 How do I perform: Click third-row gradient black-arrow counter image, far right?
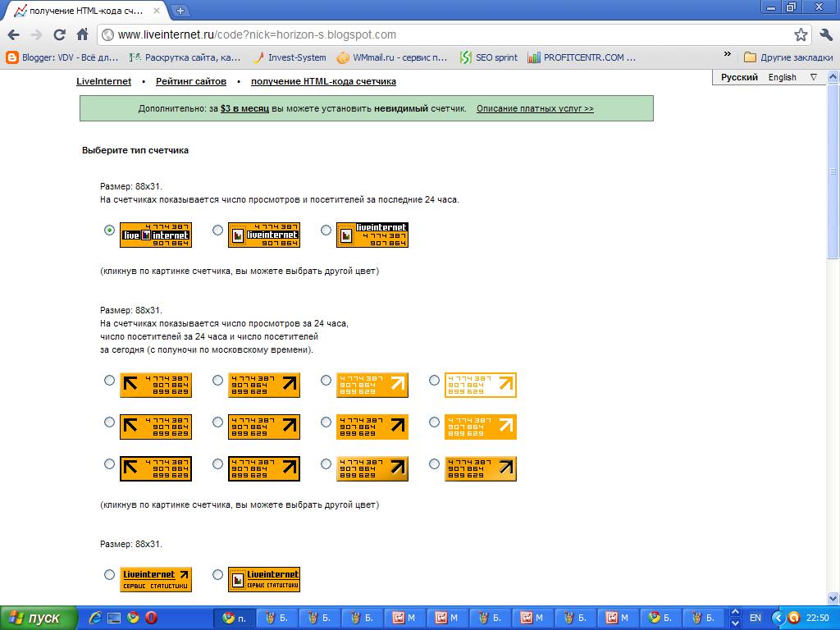481,468
